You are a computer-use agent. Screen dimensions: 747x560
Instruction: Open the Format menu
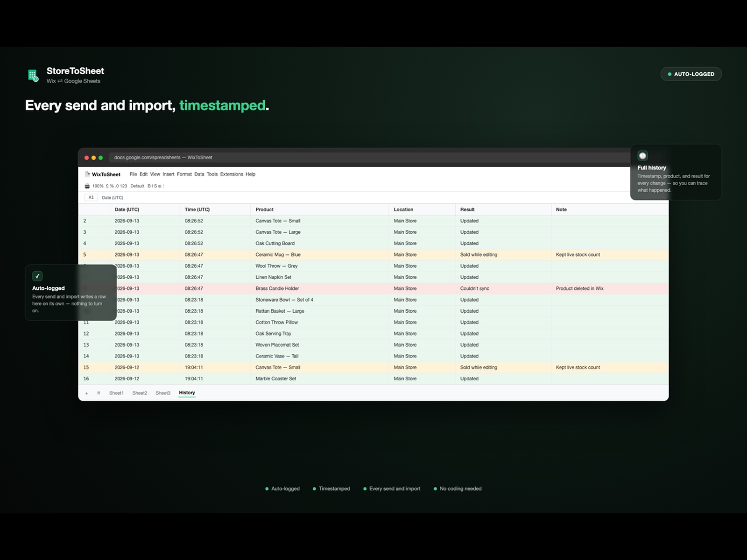pyautogui.click(x=184, y=174)
